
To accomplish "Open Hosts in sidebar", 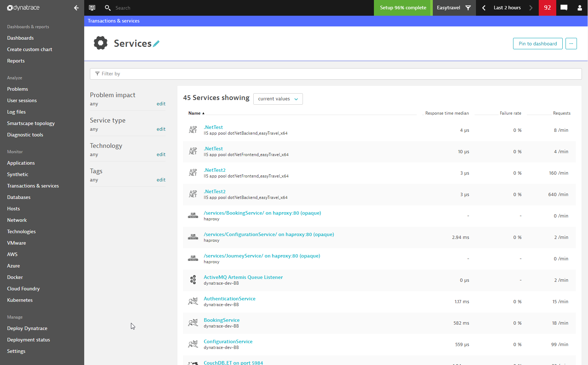I will pyautogui.click(x=13, y=209).
